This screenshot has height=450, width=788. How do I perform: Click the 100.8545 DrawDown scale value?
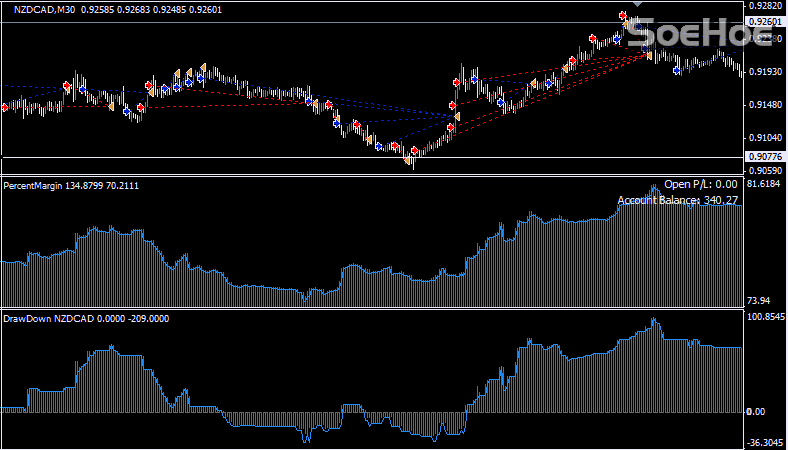coord(765,318)
